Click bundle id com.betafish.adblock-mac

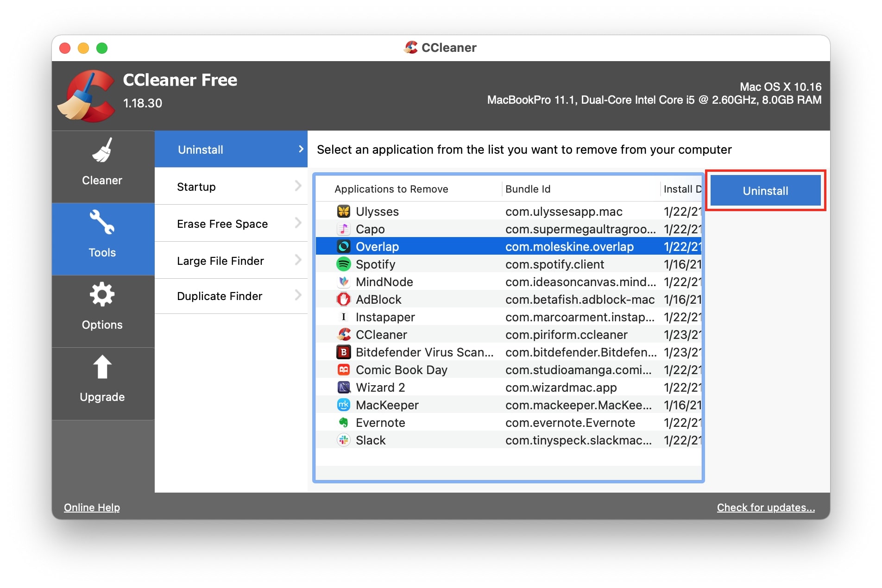580,300
